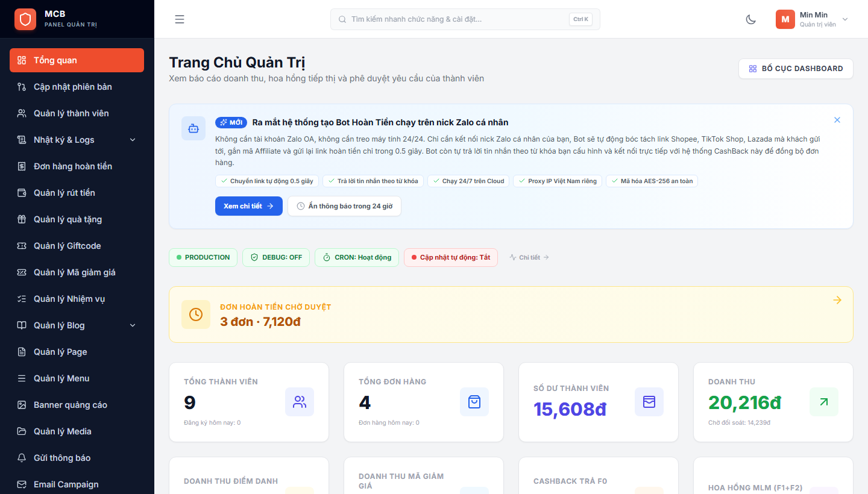Open the Chi tiết system status link
Image resolution: width=868 pixels, height=494 pixels.
pos(529,257)
